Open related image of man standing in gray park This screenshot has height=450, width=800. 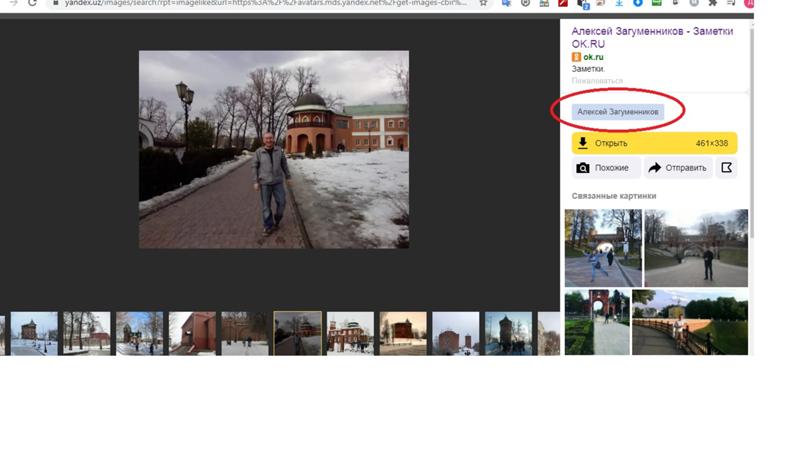[x=696, y=248]
